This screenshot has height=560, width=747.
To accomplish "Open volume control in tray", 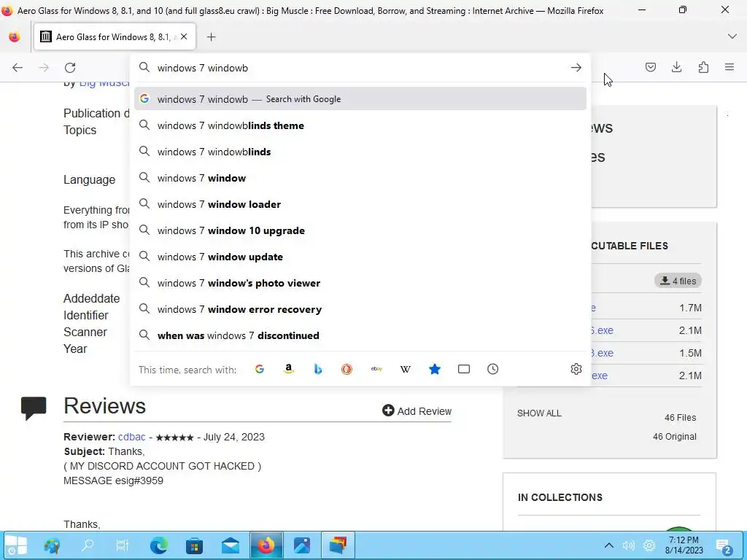I will coord(628,545).
